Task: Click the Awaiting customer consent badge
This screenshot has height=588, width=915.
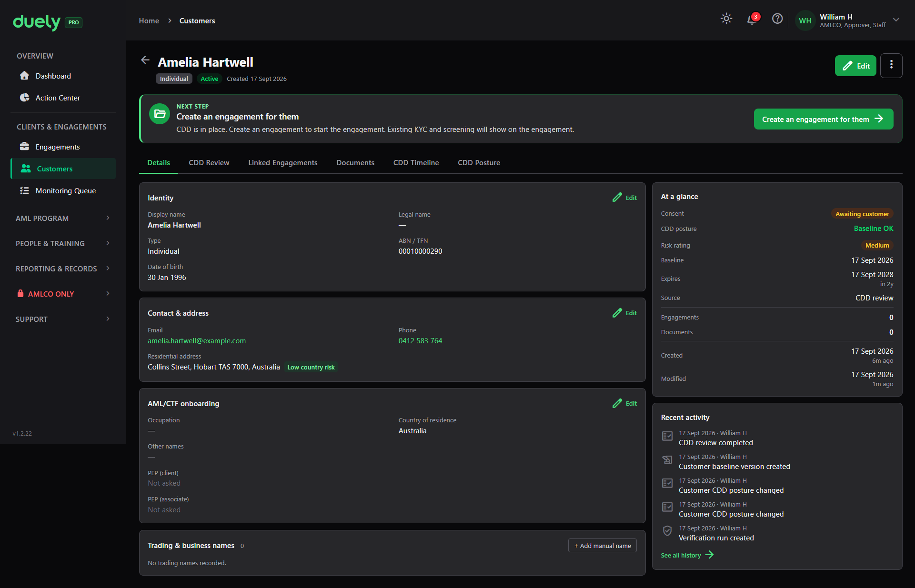Action: pos(862,214)
